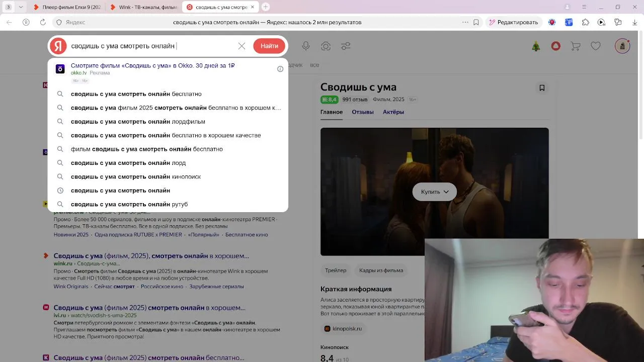Focus the Yandex search input field
Image resolution: width=644 pixels, height=362 pixels.
click(152, 46)
